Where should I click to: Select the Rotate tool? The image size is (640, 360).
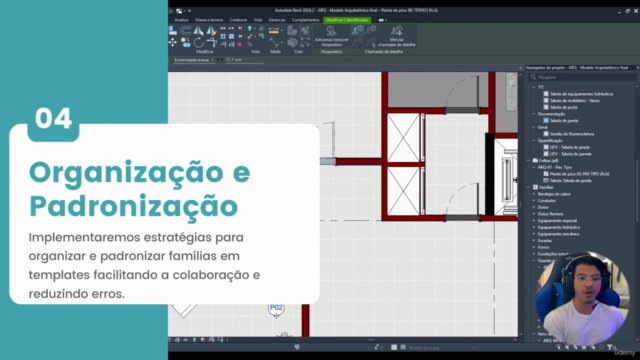pyautogui.click(x=199, y=42)
